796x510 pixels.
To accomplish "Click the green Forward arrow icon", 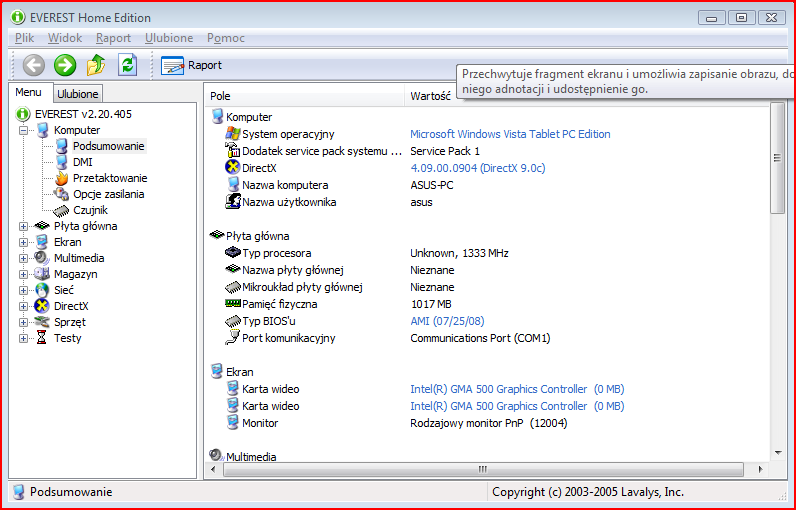I will click(x=65, y=65).
